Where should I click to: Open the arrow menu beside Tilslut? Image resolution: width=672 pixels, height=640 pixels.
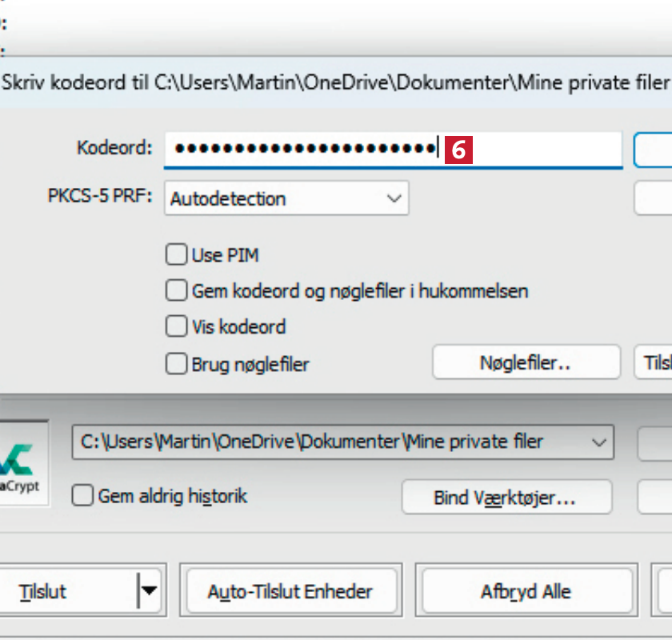tap(150, 593)
